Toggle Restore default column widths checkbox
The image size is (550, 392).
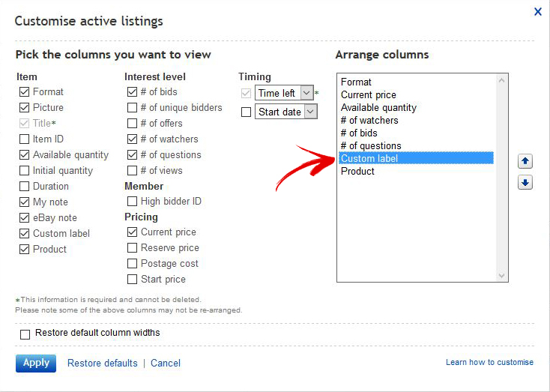click(x=25, y=334)
